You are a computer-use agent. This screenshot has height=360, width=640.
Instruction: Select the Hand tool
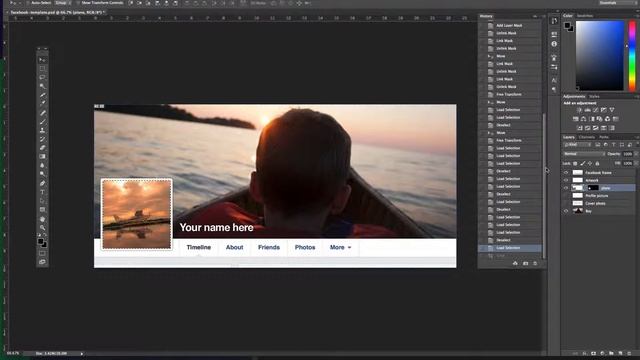pos(42,219)
